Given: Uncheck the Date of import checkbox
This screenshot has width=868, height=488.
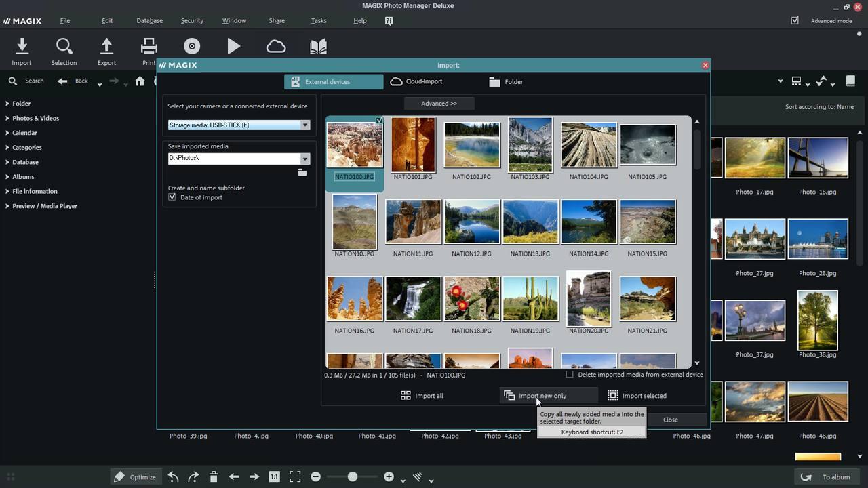Looking at the screenshot, I should [x=172, y=197].
